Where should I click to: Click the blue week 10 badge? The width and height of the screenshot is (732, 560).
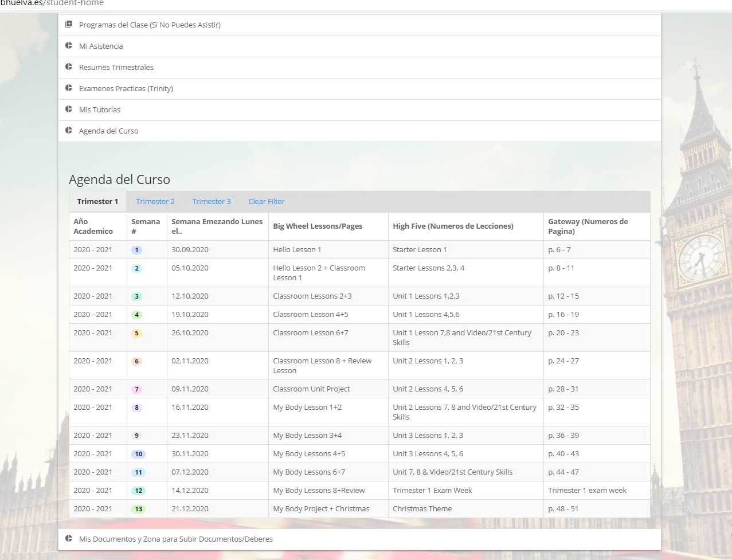pos(138,454)
